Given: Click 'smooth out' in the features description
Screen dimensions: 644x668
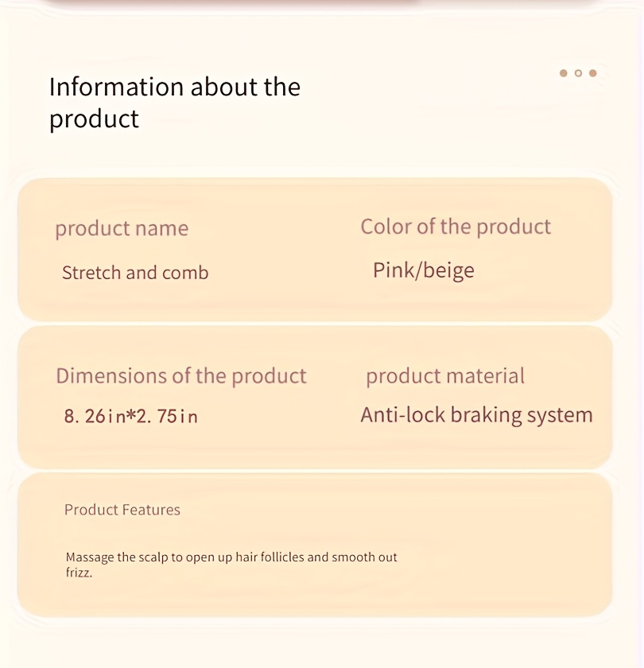Looking at the screenshot, I should [x=364, y=557].
